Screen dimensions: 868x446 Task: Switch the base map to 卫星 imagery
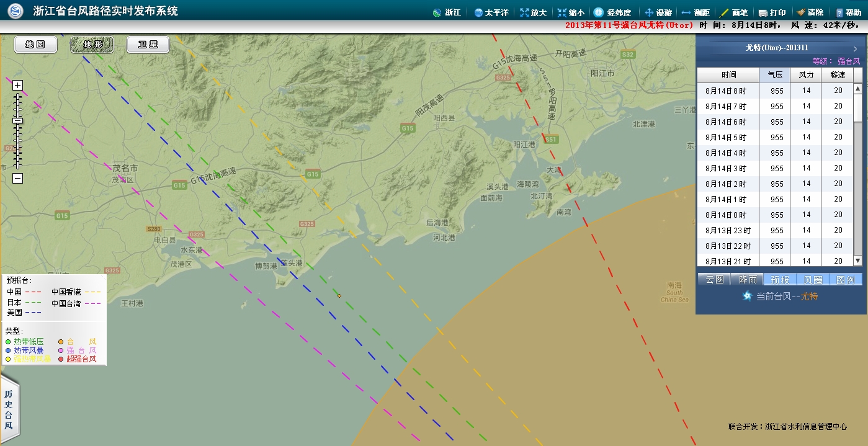coord(148,45)
